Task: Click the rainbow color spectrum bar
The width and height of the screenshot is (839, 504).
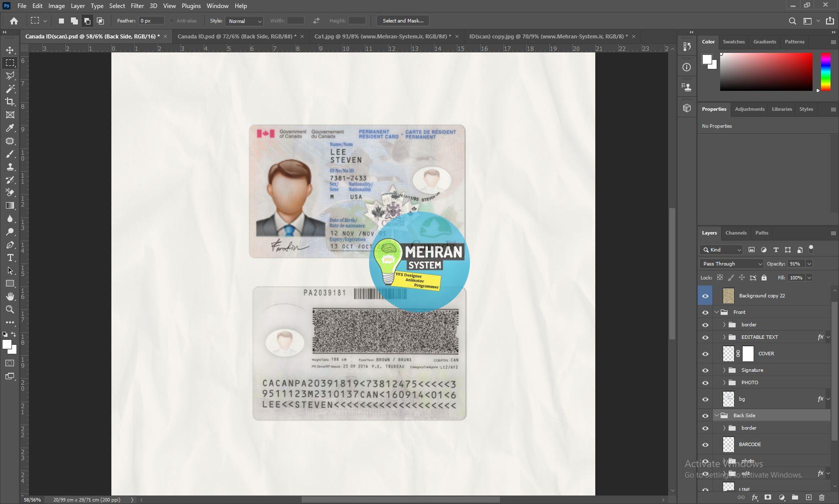Action: (x=826, y=71)
